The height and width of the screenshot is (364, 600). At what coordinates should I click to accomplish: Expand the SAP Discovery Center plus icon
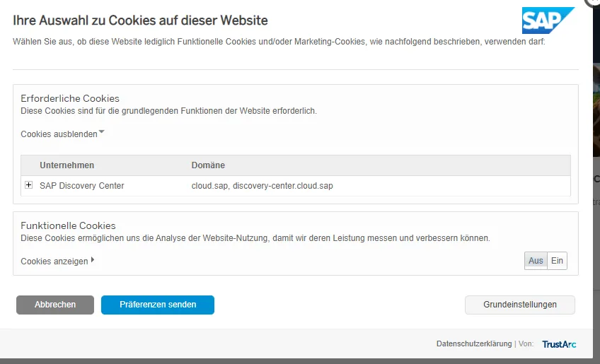[x=29, y=185]
